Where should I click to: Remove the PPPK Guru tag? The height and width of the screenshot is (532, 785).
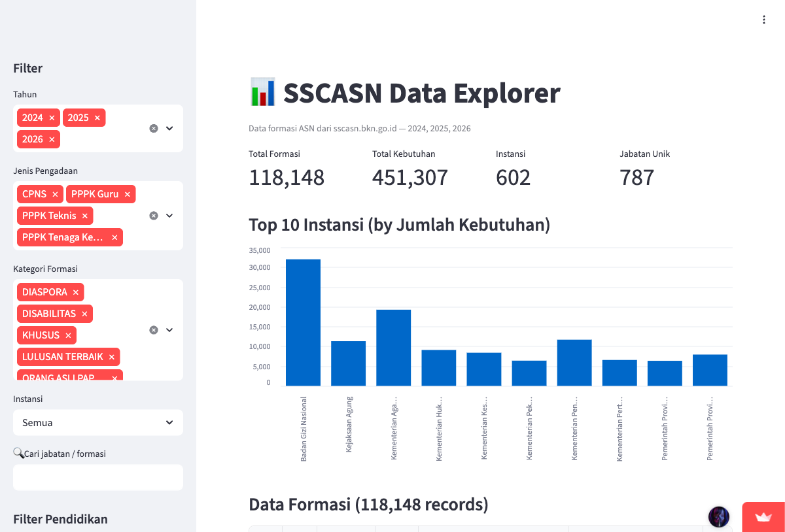[x=128, y=194]
